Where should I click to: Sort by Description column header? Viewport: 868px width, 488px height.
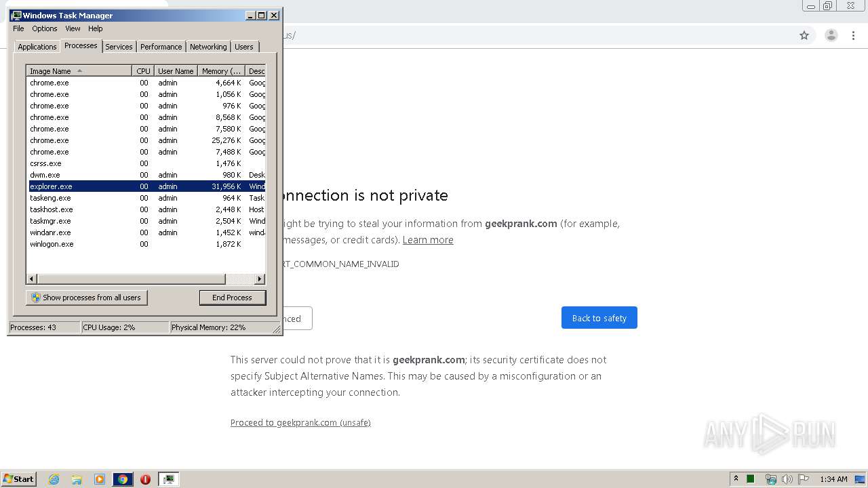click(256, 71)
